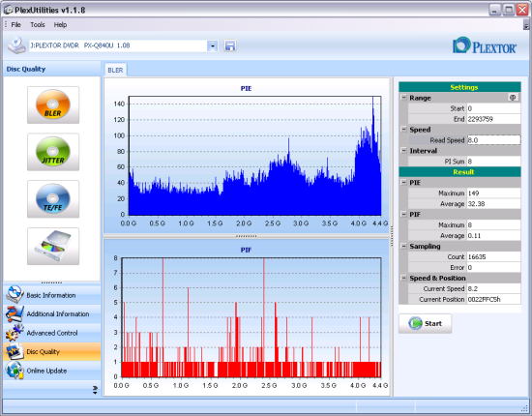Click the Current Speed value 8.2

(493, 288)
